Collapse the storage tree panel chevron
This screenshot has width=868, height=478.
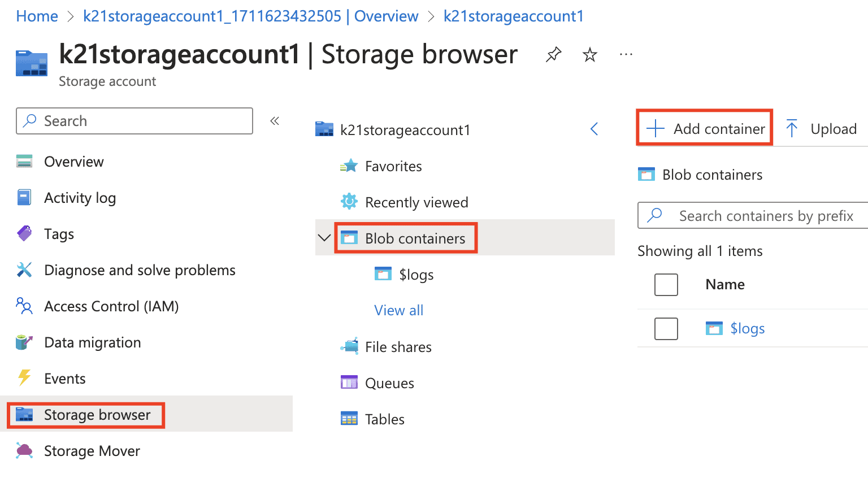click(594, 129)
